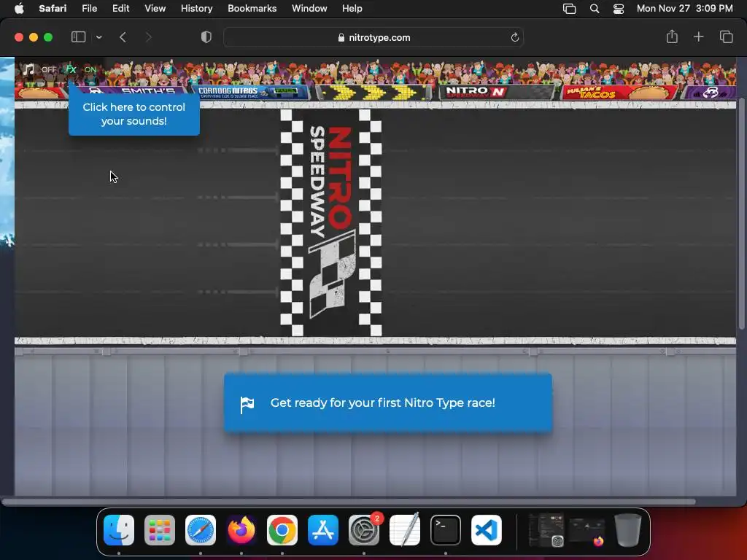Open the History menu
The height and width of the screenshot is (560, 747).
(x=196, y=8)
